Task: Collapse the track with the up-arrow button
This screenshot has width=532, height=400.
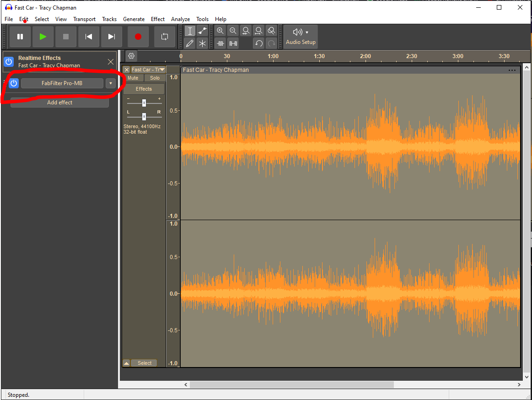Action: tap(126, 363)
